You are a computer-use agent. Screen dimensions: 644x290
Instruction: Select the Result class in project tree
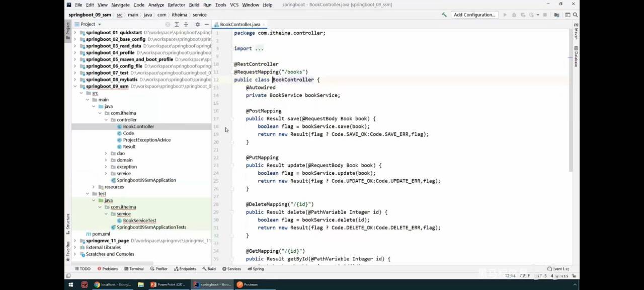129,147
